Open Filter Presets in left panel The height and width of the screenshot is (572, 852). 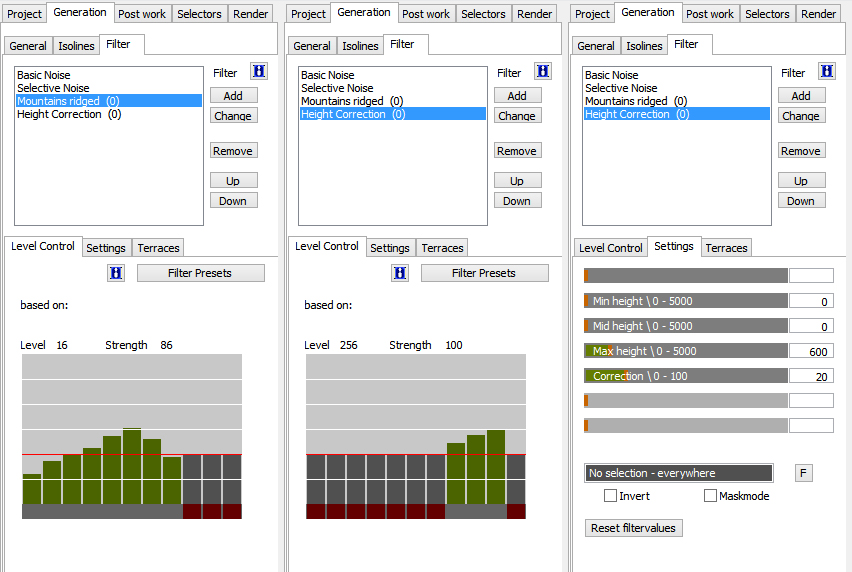click(x=201, y=273)
